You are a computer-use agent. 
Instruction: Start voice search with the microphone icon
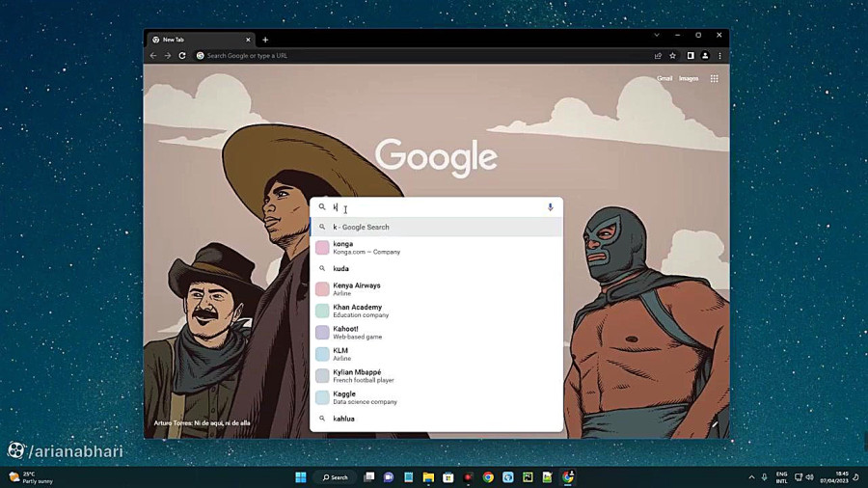pos(551,207)
